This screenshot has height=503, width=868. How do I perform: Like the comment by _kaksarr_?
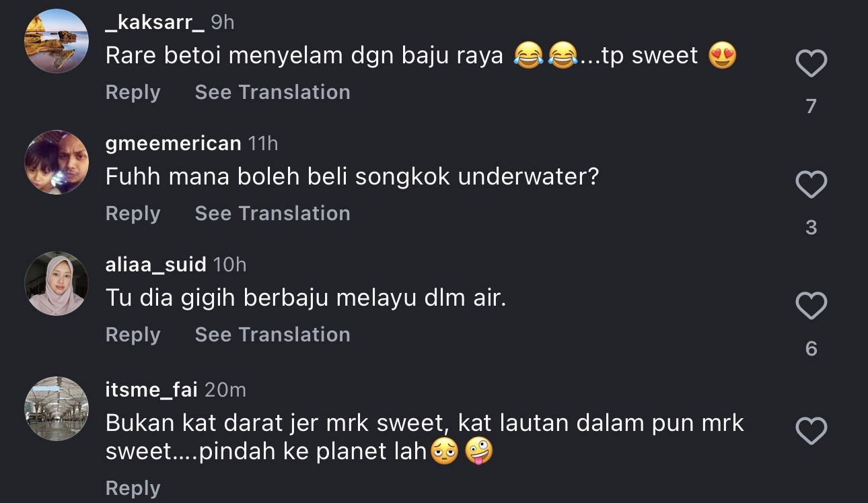[811, 65]
